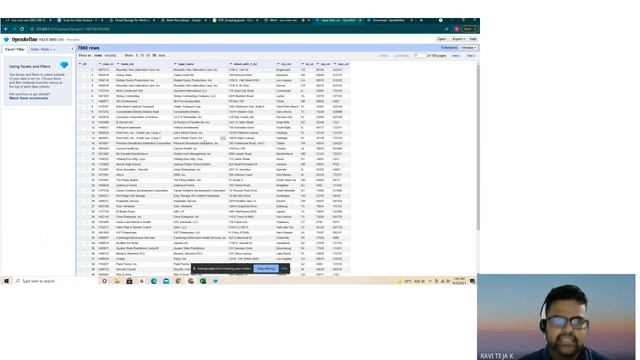Click the input data csv project name
The image size is (640, 360).
(x=51, y=40)
